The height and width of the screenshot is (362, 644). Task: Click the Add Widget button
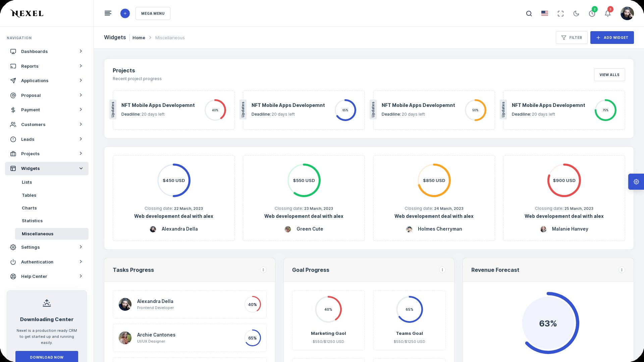click(612, 38)
